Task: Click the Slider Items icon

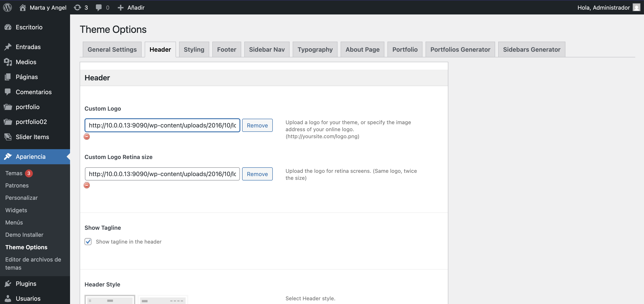Action: pyautogui.click(x=8, y=137)
